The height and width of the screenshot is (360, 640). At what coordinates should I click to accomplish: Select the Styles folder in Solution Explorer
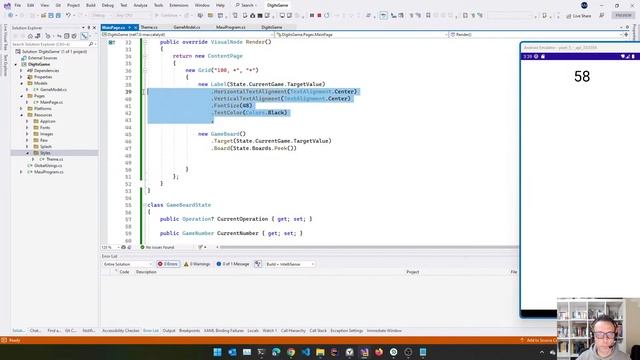coord(45,153)
